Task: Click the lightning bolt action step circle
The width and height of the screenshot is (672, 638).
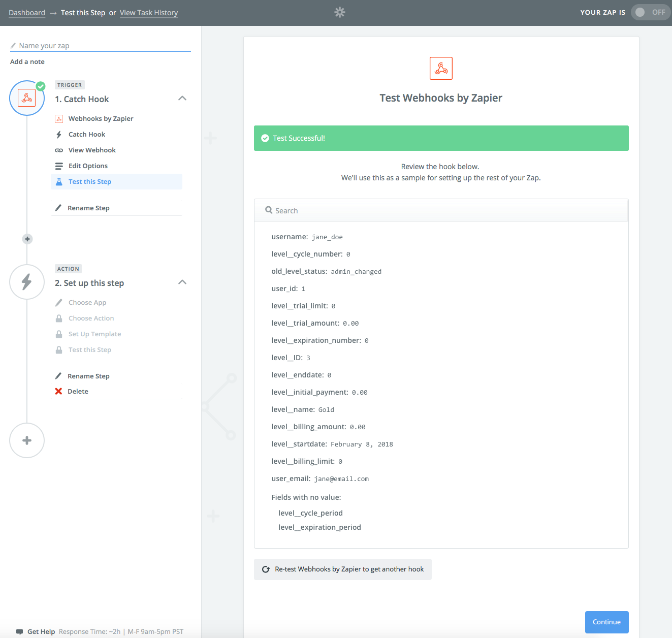Action: tap(27, 282)
